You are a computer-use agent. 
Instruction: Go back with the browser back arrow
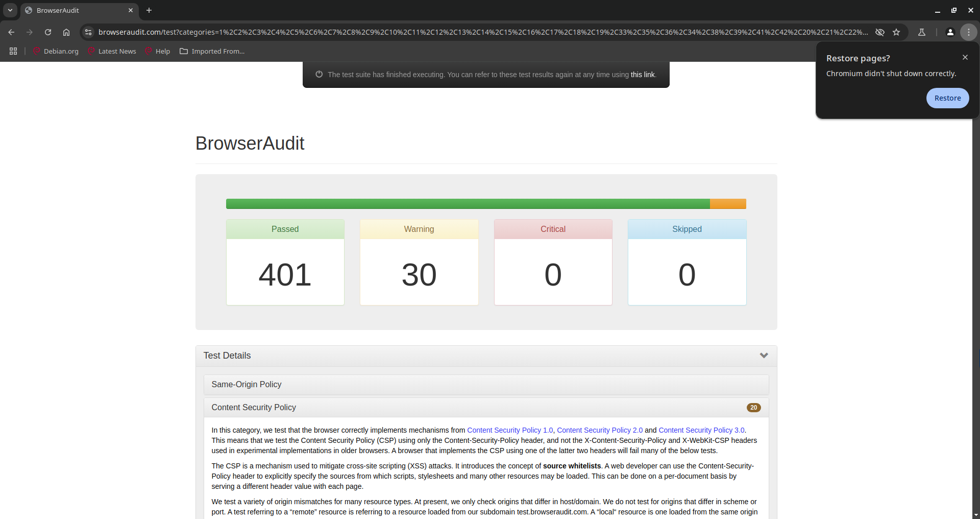click(11, 32)
